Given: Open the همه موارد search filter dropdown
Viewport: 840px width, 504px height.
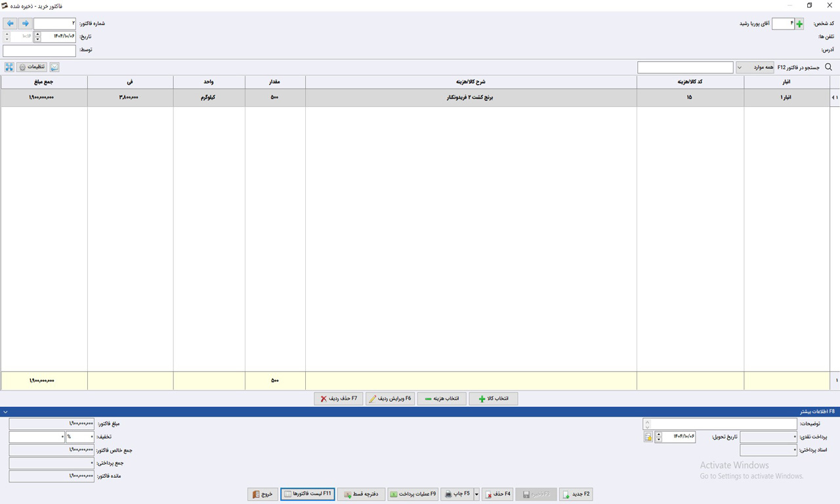Looking at the screenshot, I should click(x=755, y=67).
